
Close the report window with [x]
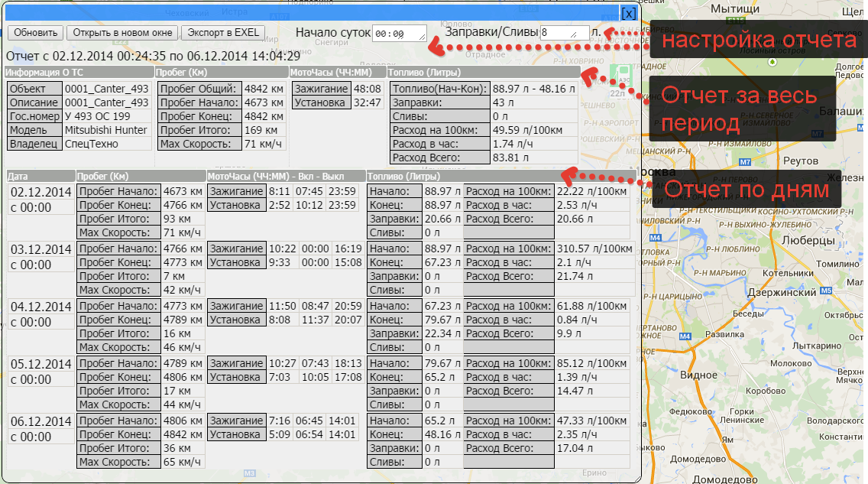click(x=628, y=13)
